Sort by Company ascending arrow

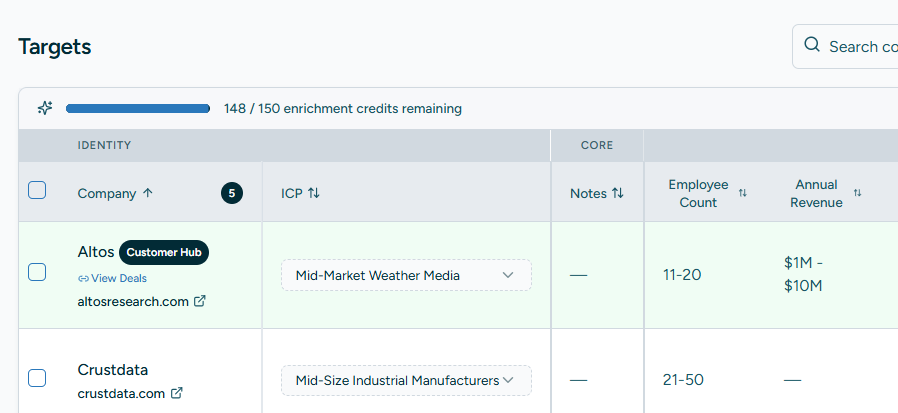148,193
